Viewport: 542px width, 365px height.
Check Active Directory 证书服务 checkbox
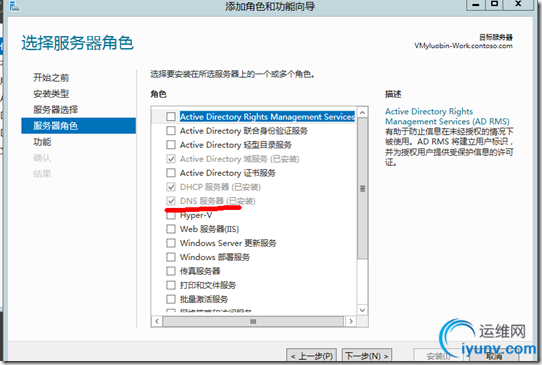171,172
